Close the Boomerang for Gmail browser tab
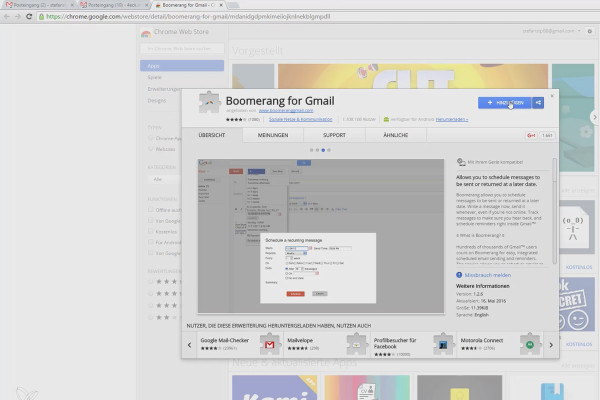The width and height of the screenshot is (600, 400). [x=221, y=5]
